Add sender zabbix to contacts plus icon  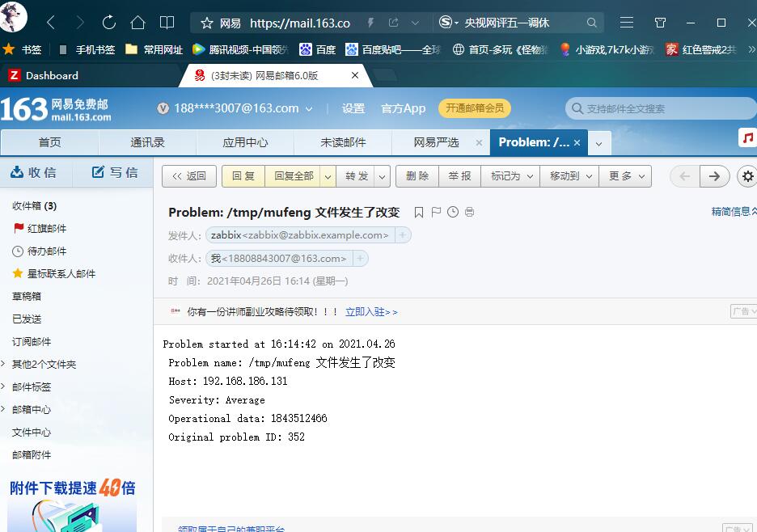coord(403,235)
